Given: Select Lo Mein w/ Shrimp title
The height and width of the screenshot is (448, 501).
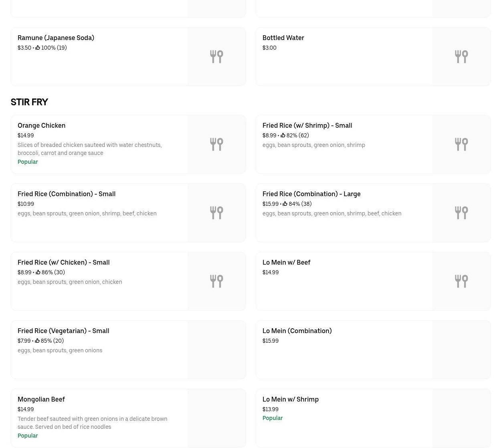Looking at the screenshot, I should tap(290, 399).
